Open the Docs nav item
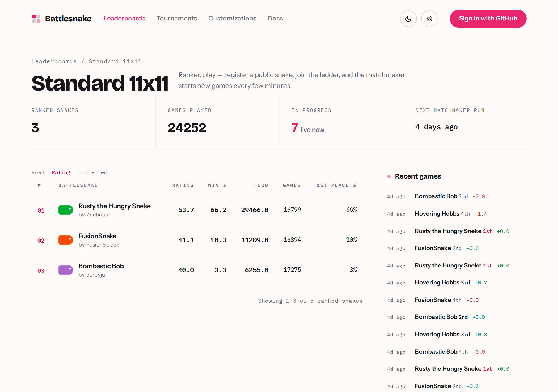This screenshot has height=392, width=558. click(275, 19)
